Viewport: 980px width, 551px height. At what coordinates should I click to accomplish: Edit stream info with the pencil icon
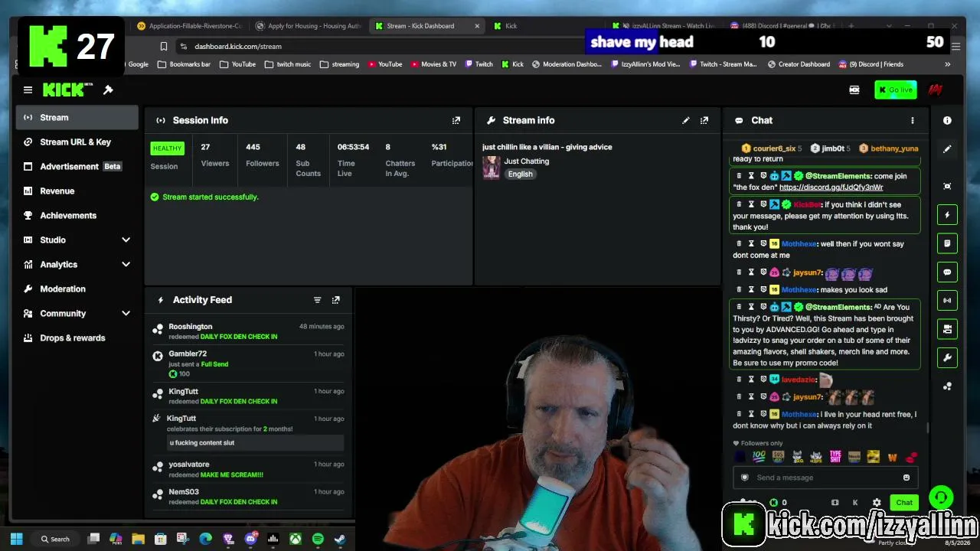pos(686,120)
